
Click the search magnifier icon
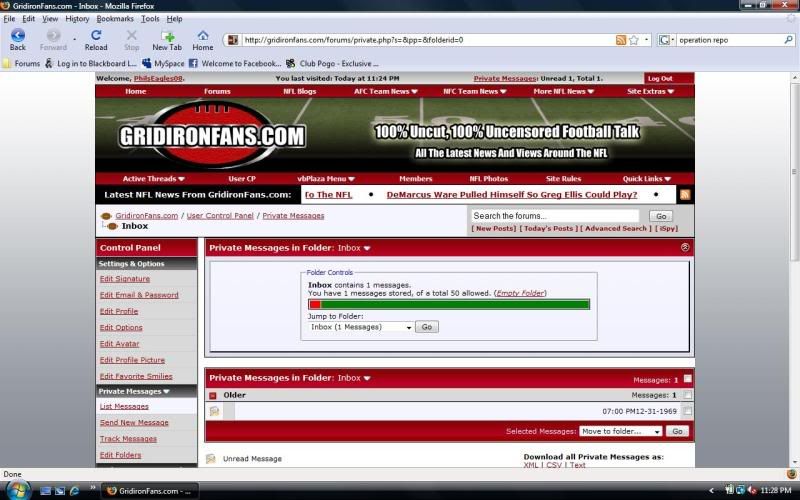coord(788,40)
